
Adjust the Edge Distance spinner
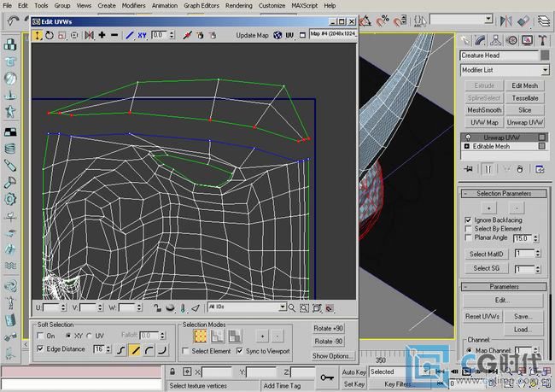108,349
